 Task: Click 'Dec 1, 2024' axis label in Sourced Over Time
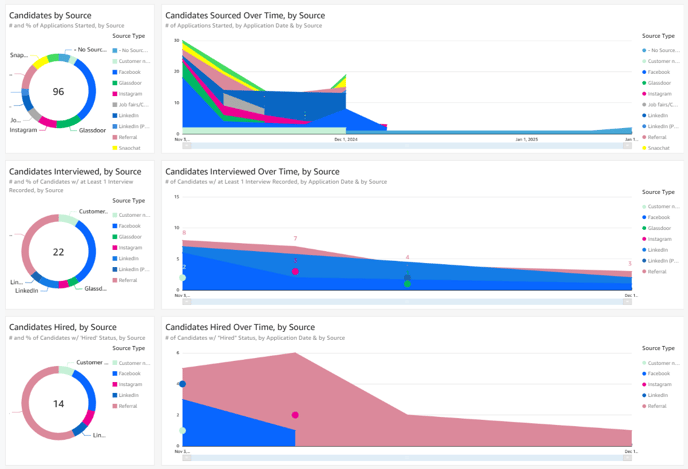click(x=346, y=140)
